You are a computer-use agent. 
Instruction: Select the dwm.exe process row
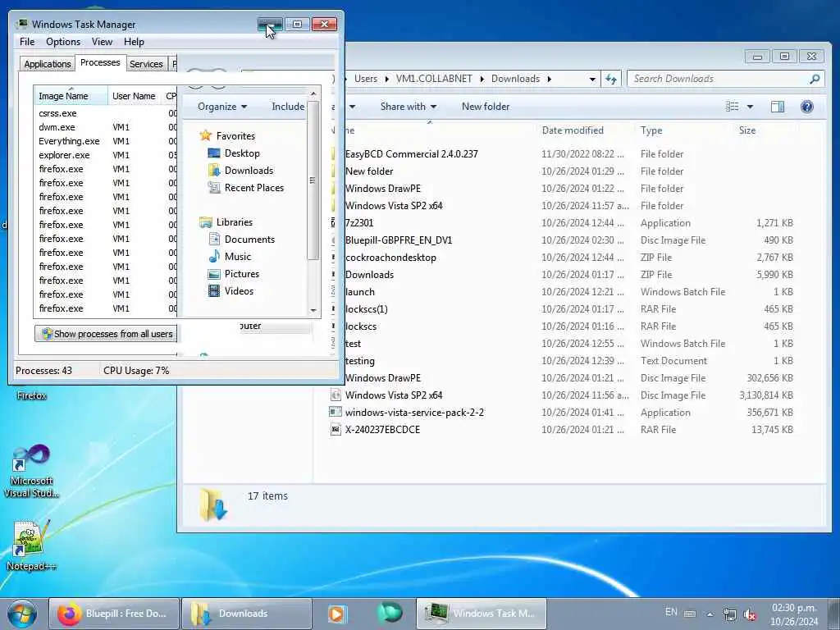pos(105,127)
